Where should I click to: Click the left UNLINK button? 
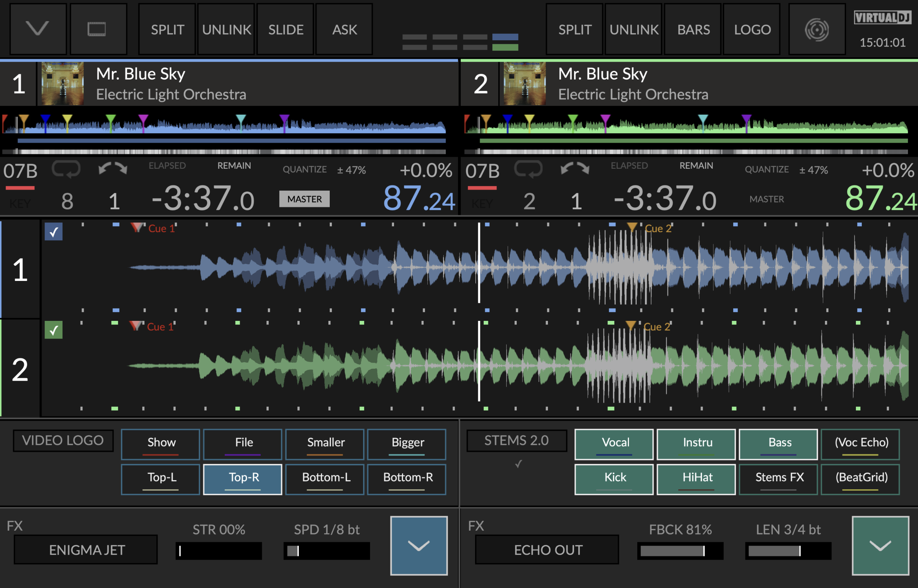point(226,29)
